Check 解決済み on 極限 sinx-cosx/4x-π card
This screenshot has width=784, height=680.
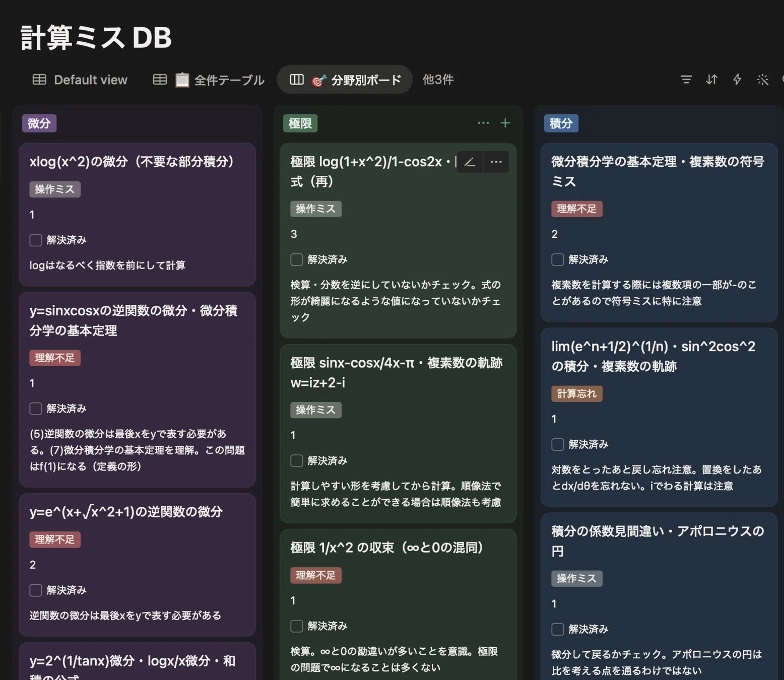pyautogui.click(x=297, y=461)
